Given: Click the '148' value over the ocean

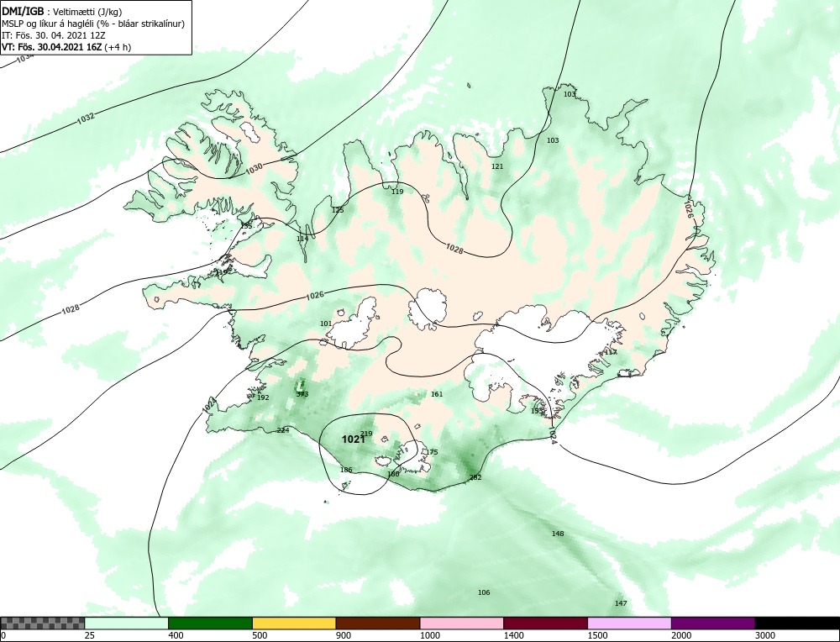Looking at the screenshot, I should tap(558, 534).
